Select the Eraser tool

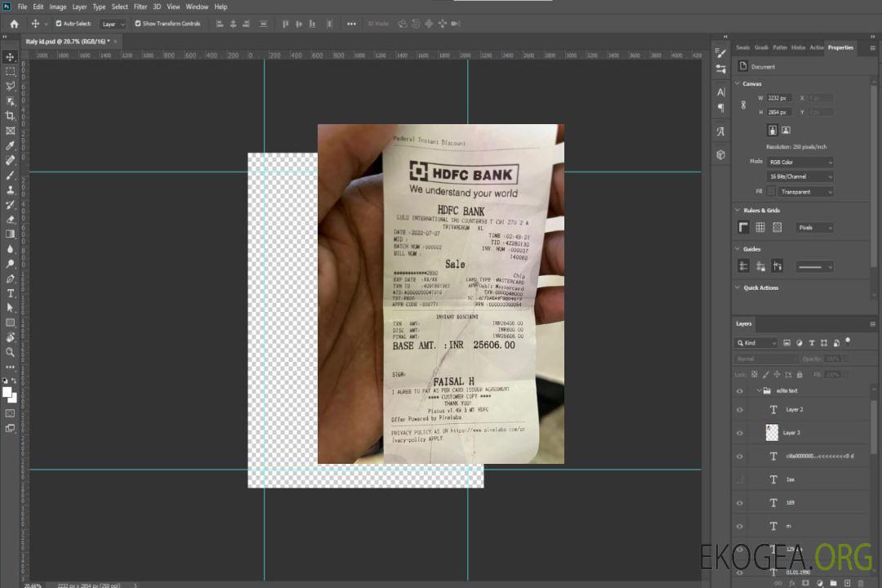pyautogui.click(x=10, y=220)
